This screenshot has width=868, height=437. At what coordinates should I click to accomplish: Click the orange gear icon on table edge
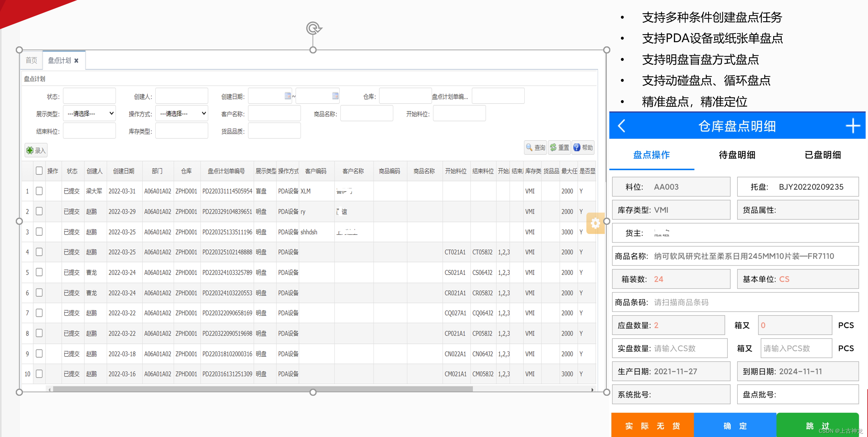596,223
